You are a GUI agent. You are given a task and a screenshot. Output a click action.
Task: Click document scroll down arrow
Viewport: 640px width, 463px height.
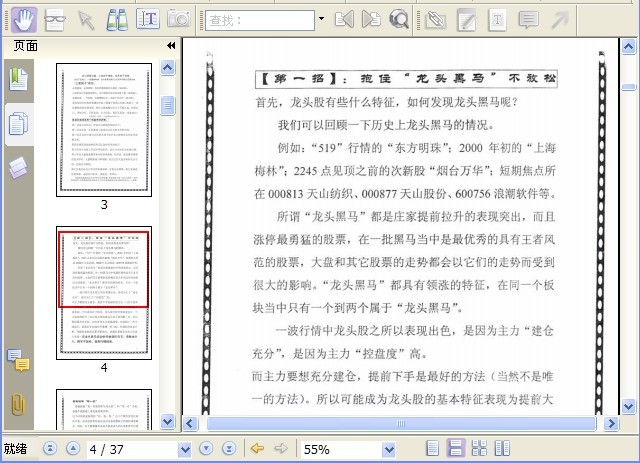[x=628, y=406]
